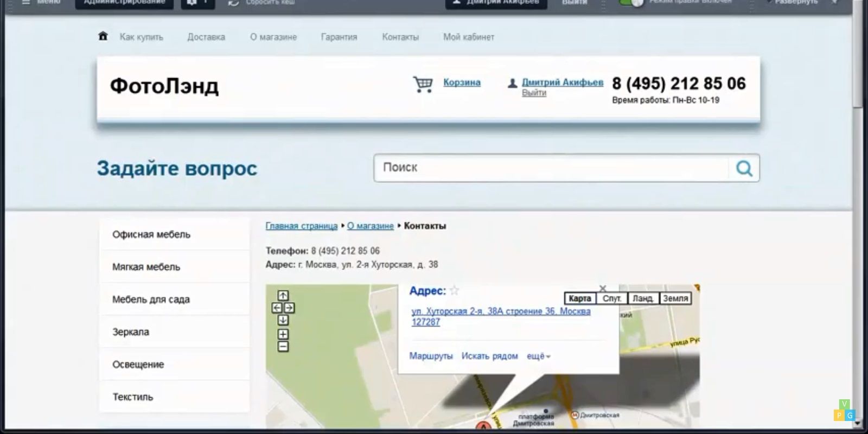Zoom out the map with minus
The image size is (868, 434).
(x=283, y=346)
